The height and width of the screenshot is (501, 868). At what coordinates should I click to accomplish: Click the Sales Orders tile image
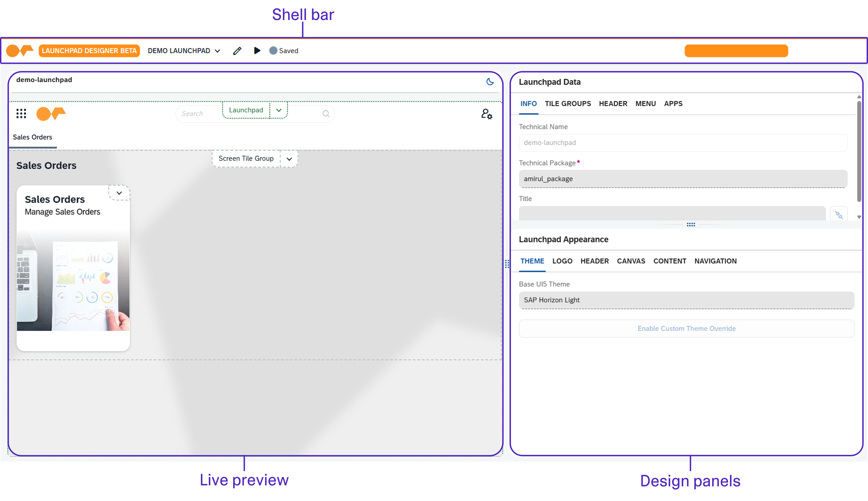[73, 280]
